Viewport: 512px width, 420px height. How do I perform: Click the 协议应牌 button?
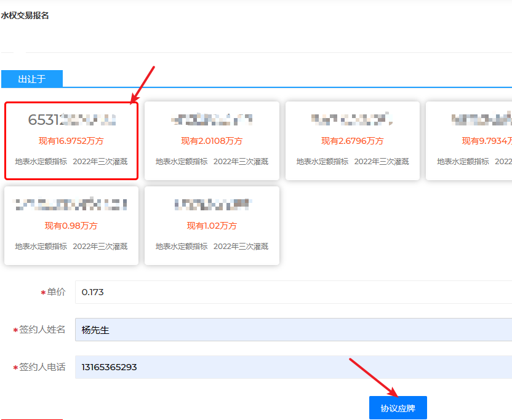point(398,408)
